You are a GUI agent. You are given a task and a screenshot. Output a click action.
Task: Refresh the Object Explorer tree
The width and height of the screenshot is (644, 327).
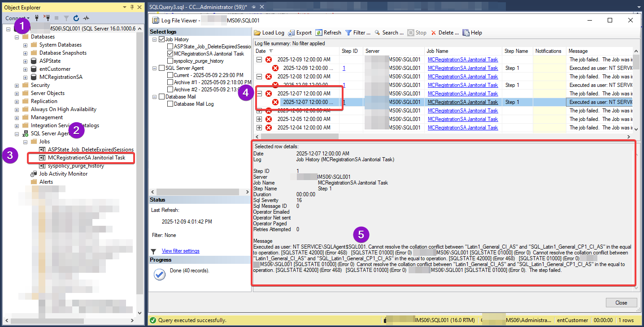(76, 18)
